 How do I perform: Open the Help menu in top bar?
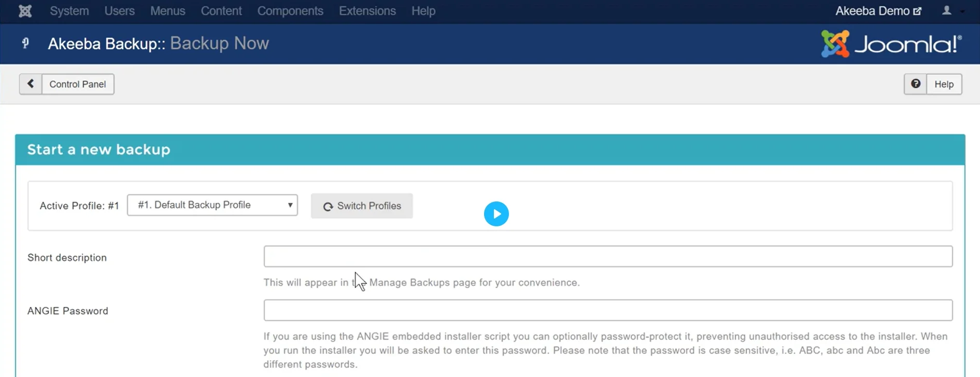[x=423, y=11]
